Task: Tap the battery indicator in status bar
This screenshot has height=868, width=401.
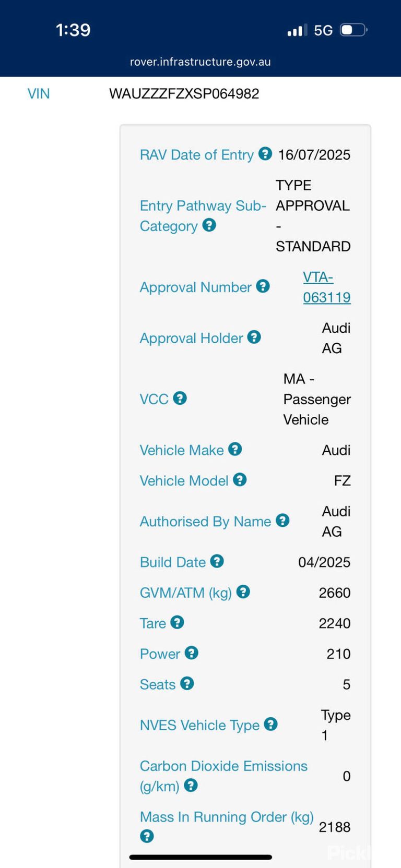Action: pos(354,30)
